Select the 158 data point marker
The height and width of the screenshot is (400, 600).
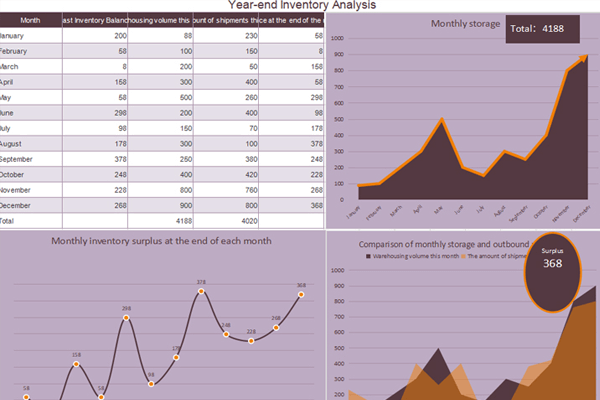(x=77, y=363)
